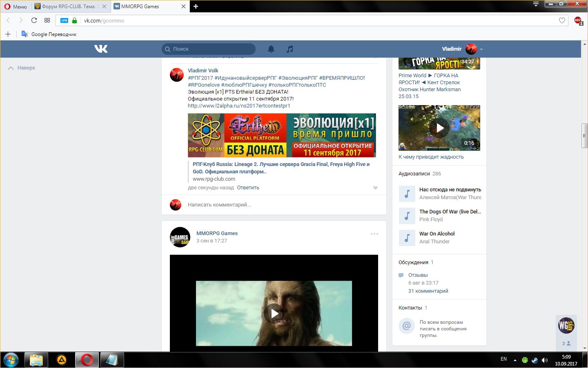The width and height of the screenshot is (588, 368).
Task: Add a bookmark with the plus icon
Action: tap(8, 34)
